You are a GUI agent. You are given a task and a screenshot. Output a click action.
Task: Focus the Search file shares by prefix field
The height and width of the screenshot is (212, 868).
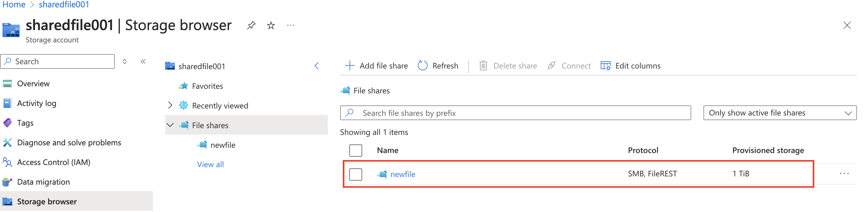515,113
